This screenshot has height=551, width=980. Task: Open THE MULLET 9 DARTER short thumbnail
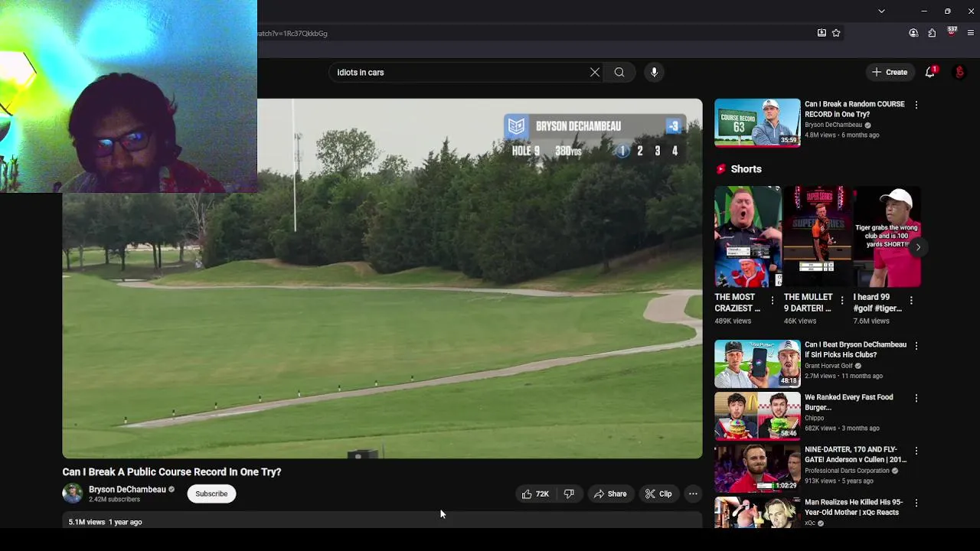coord(817,236)
